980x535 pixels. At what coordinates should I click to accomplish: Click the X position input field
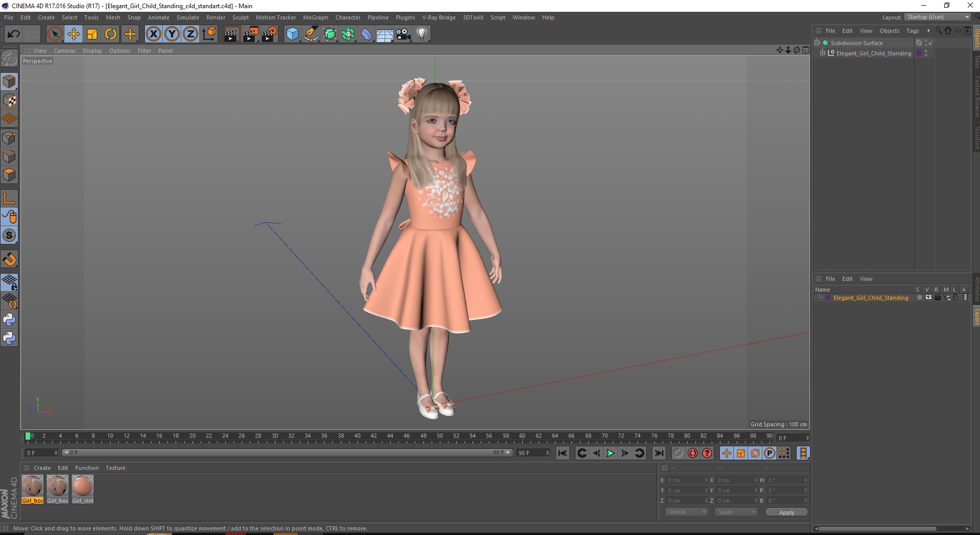tap(687, 480)
